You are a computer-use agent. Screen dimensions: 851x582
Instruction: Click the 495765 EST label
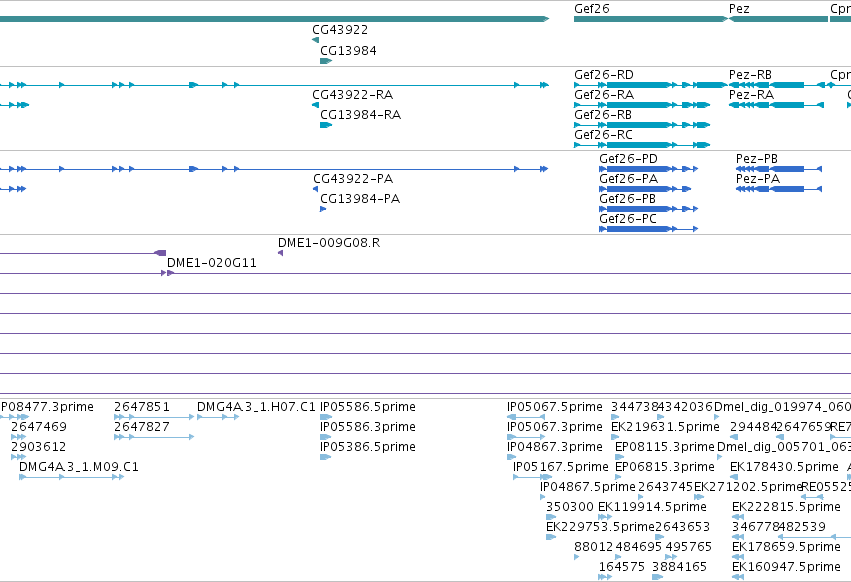point(689,547)
